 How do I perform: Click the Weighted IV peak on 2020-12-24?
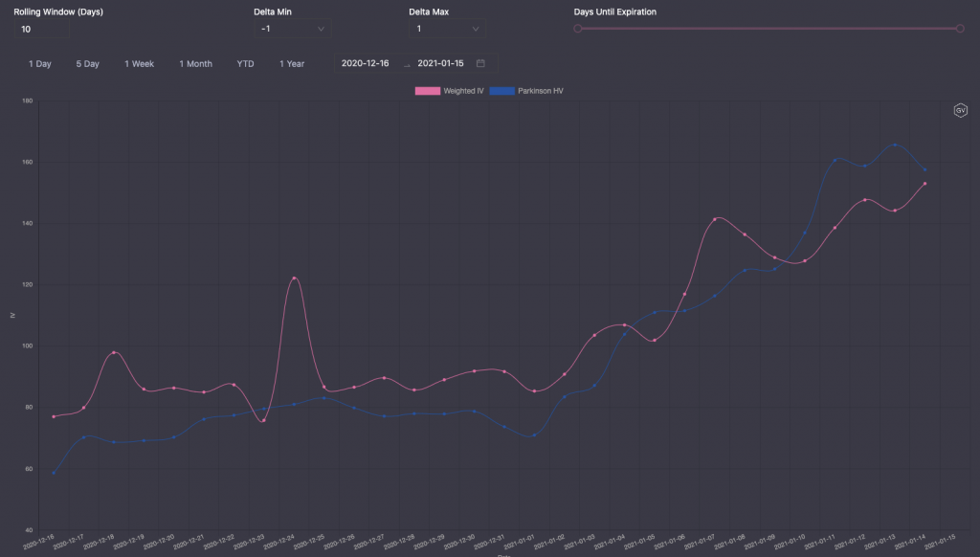tap(294, 278)
